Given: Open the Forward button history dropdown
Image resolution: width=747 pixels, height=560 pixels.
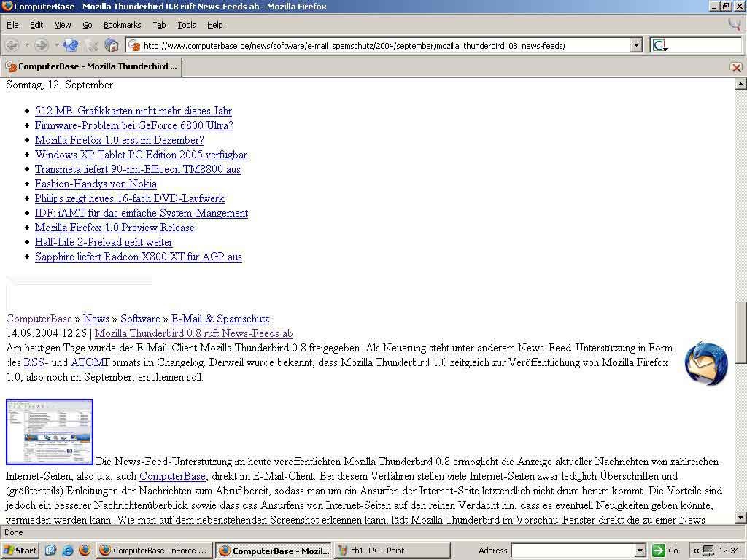Looking at the screenshot, I should point(57,46).
